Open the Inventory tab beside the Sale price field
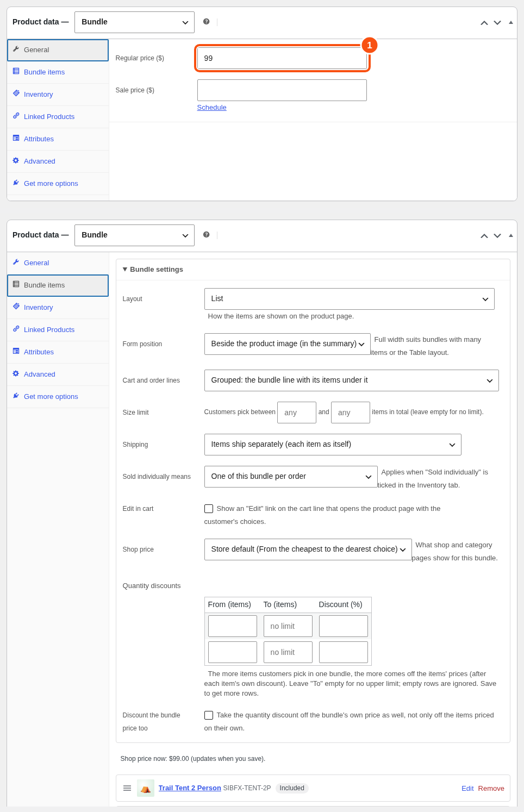The width and height of the screenshot is (524, 812). (58, 95)
